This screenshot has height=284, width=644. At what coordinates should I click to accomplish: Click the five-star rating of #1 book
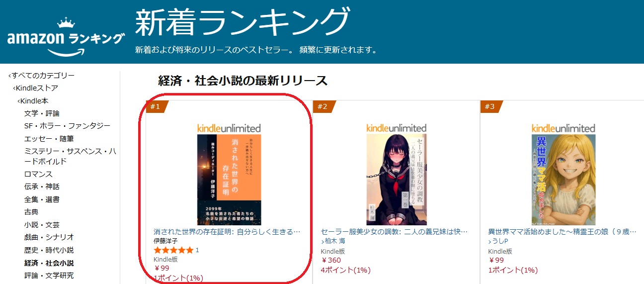(173, 250)
